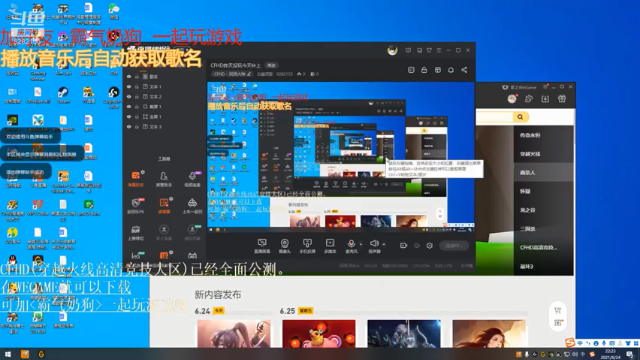Toggle the lock on the 文本 1 layer
Screen dimensions: 640x360
tap(137, 87)
